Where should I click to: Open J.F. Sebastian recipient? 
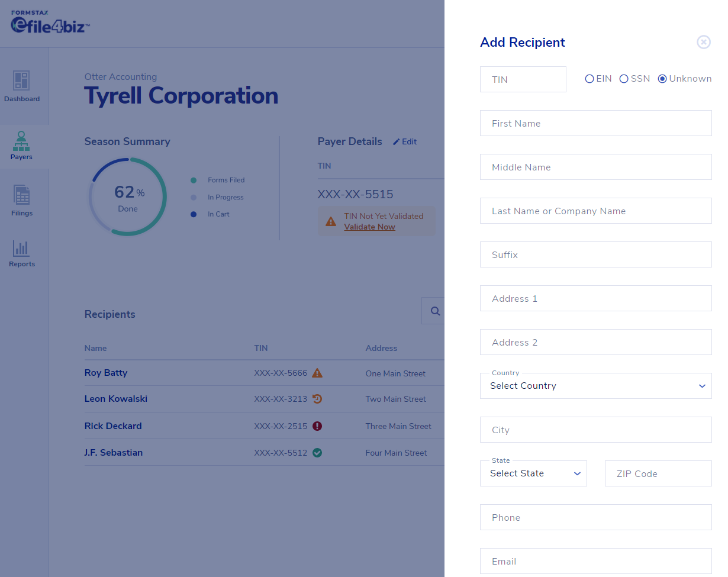coord(114,453)
